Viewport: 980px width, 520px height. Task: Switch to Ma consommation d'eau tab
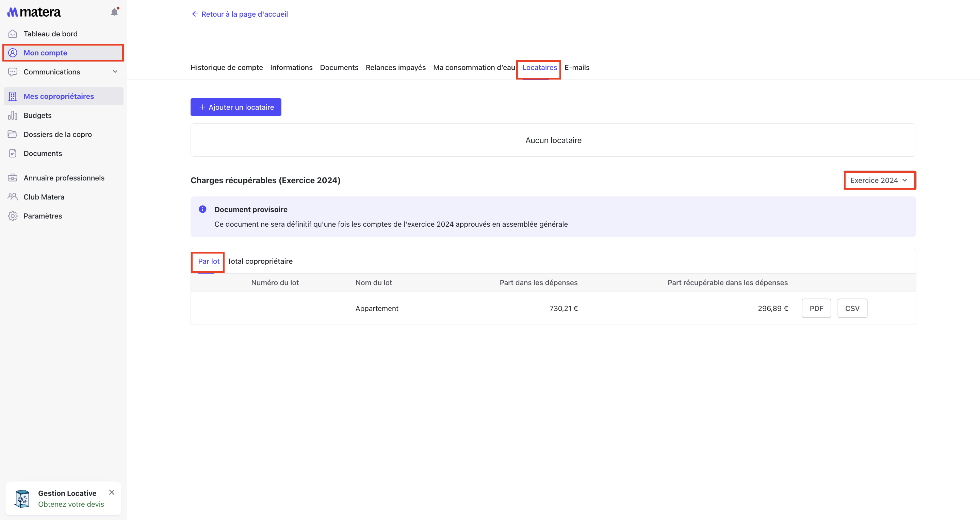474,67
